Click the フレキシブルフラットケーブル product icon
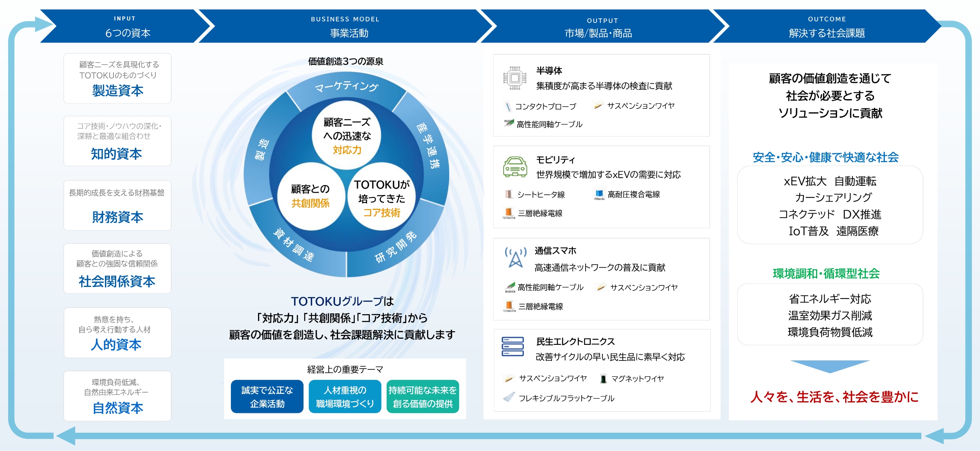 click(509, 397)
